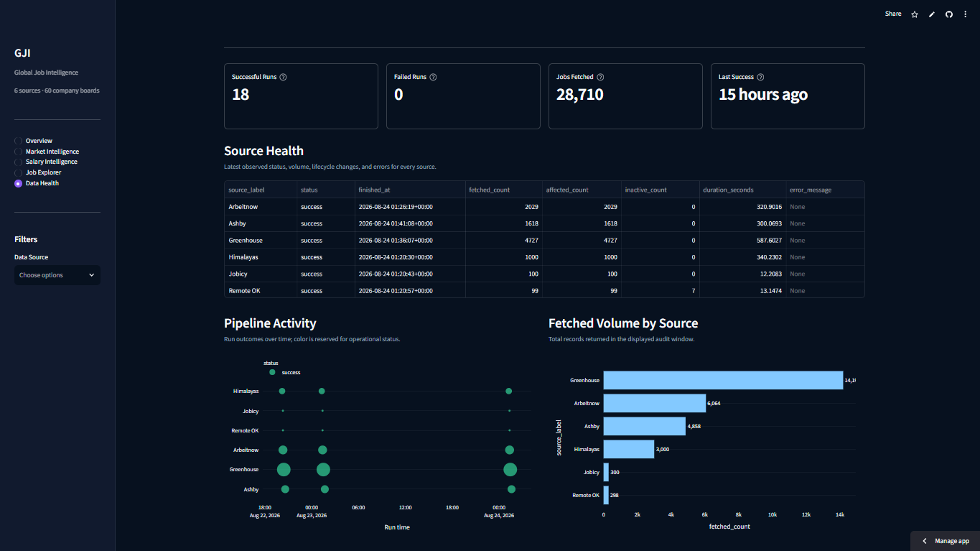Click the Remote OK cell in Source Health table
The height and width of the screenshot is (551, 980).
click(x=261, y=291)
